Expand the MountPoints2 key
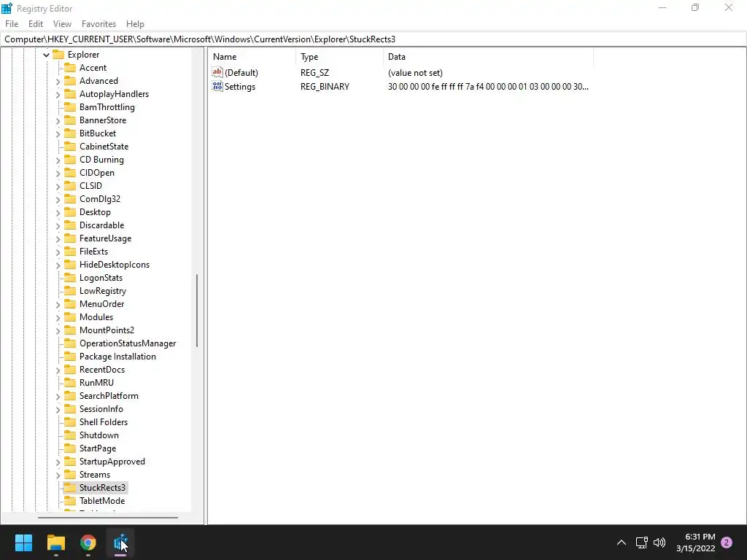 [x=58, y=330]
